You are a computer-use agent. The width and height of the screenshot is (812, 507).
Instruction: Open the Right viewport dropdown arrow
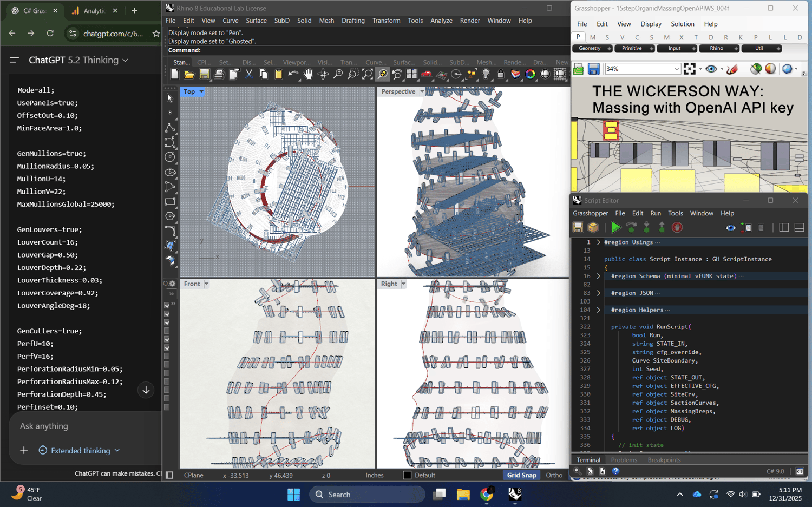pyautogui.click(x=403, y=284)
